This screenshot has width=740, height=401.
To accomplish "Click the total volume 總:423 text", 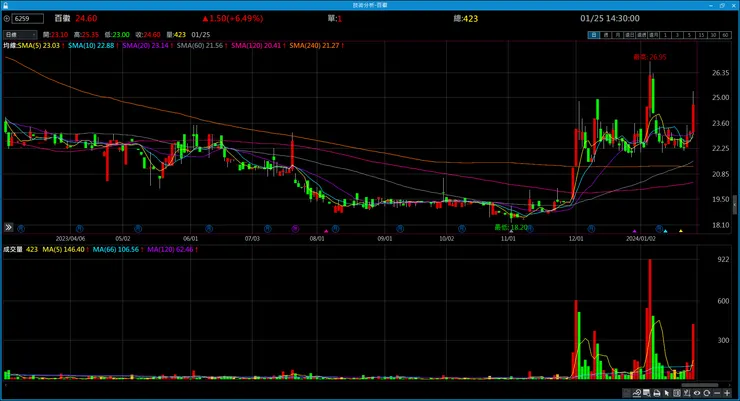I will click(x=466, y=18).
